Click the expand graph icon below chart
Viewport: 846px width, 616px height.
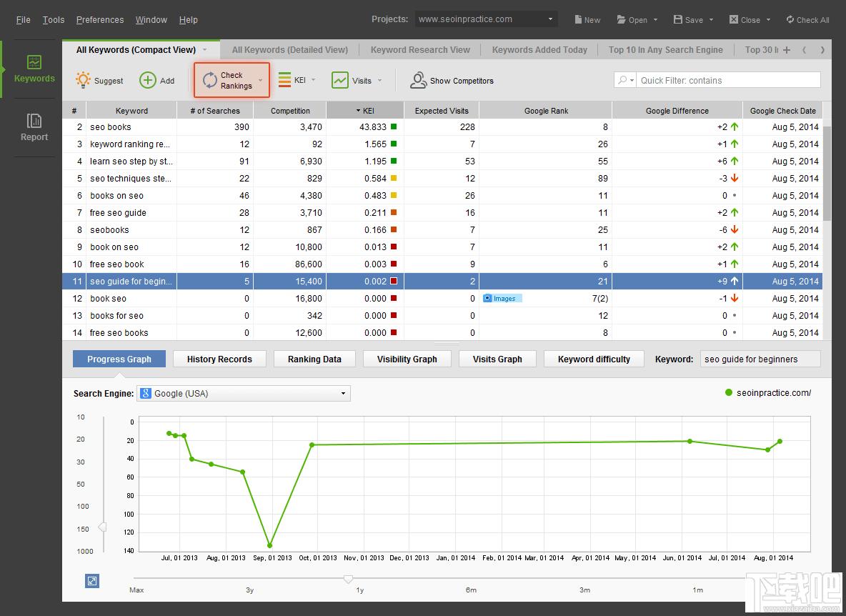coord(92,581)
